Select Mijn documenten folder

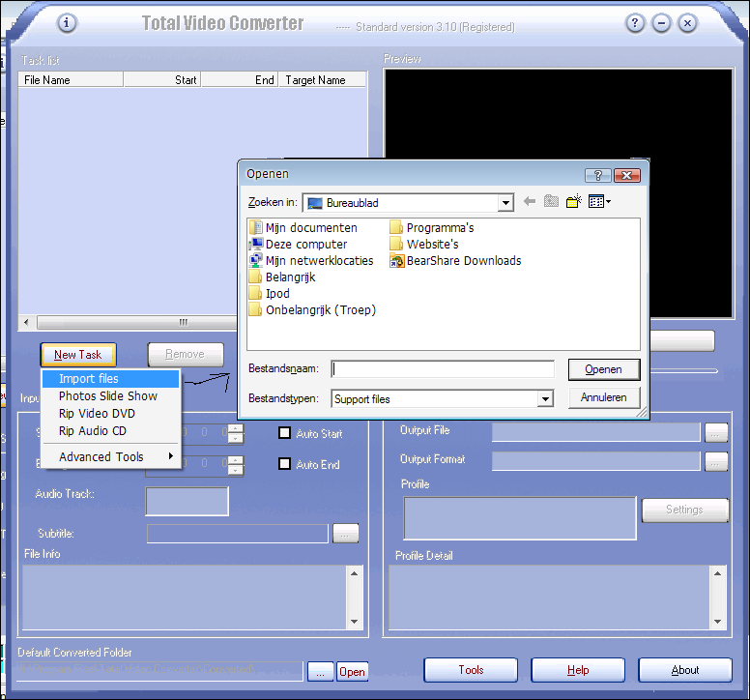tap(303, 228)
